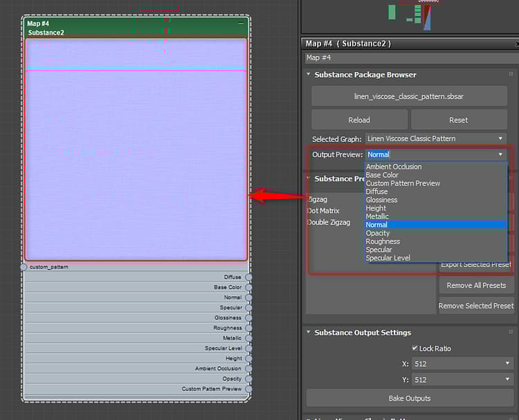Click the Normal output socket on node
519x420 pixels.
248,298
